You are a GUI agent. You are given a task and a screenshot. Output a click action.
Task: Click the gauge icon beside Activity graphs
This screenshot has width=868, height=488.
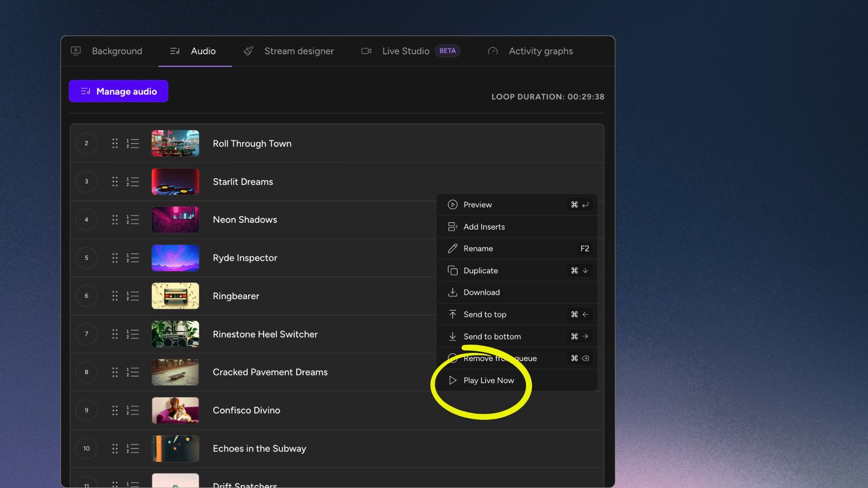click(x=493, y=51)
